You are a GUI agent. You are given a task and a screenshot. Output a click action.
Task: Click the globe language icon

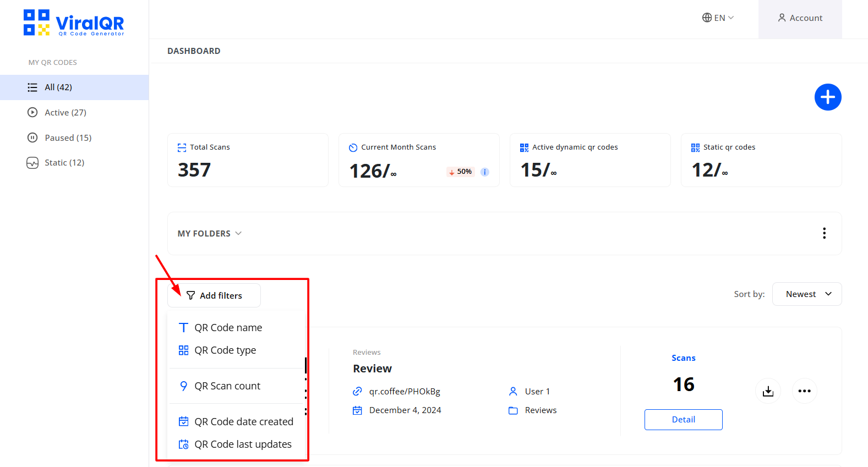click(707, 18)
